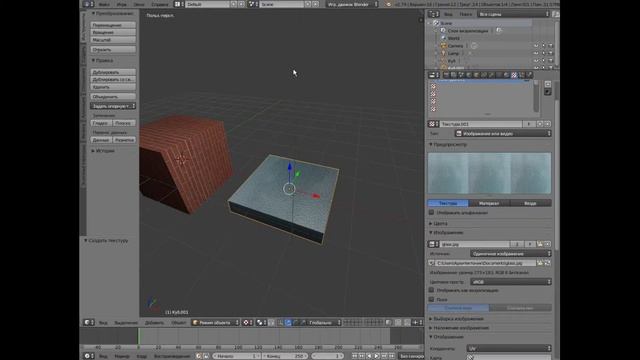Open the Physics properties tab
This screenshot has height=360, width=640.
click(529, 75)
